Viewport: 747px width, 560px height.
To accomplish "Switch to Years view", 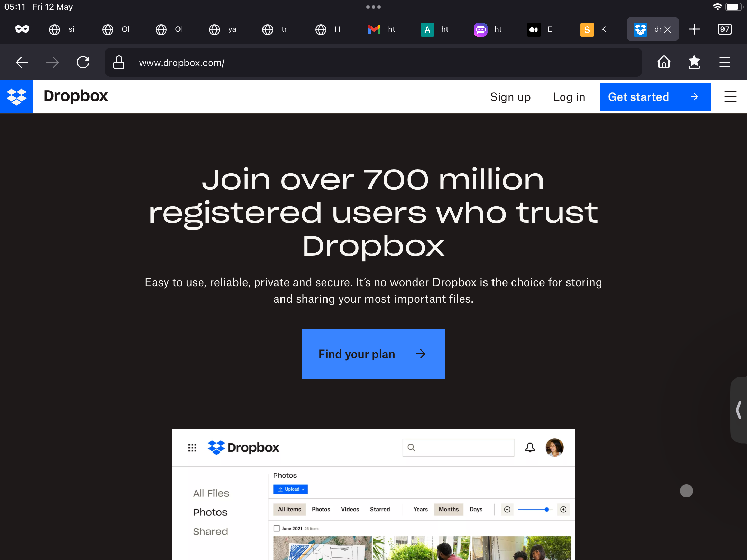I will 421,509.
